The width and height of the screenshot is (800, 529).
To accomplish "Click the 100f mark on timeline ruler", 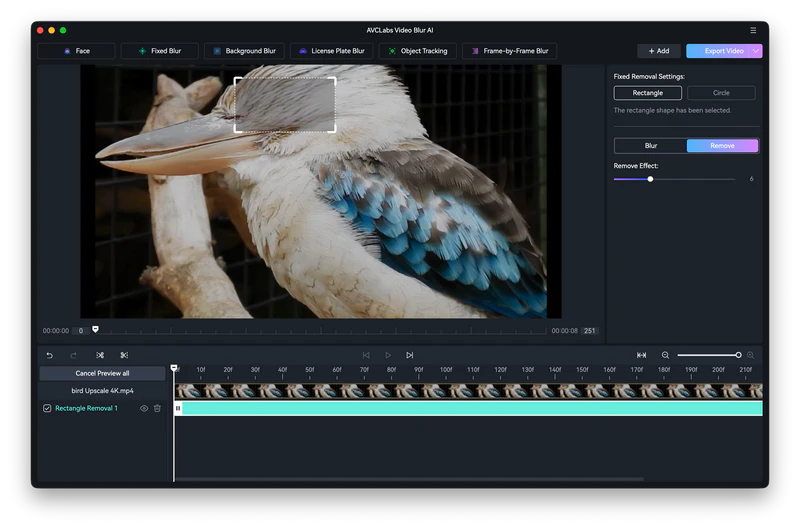I will coord(446,370).
